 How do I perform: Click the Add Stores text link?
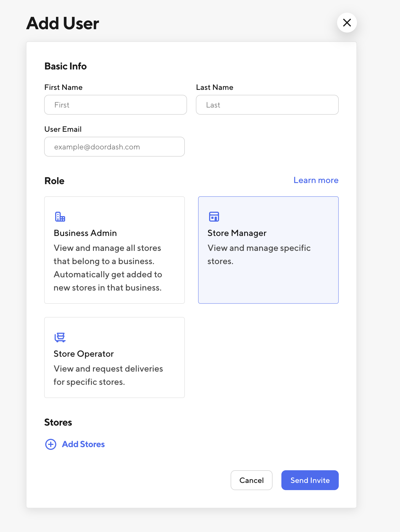click(83, 444)
